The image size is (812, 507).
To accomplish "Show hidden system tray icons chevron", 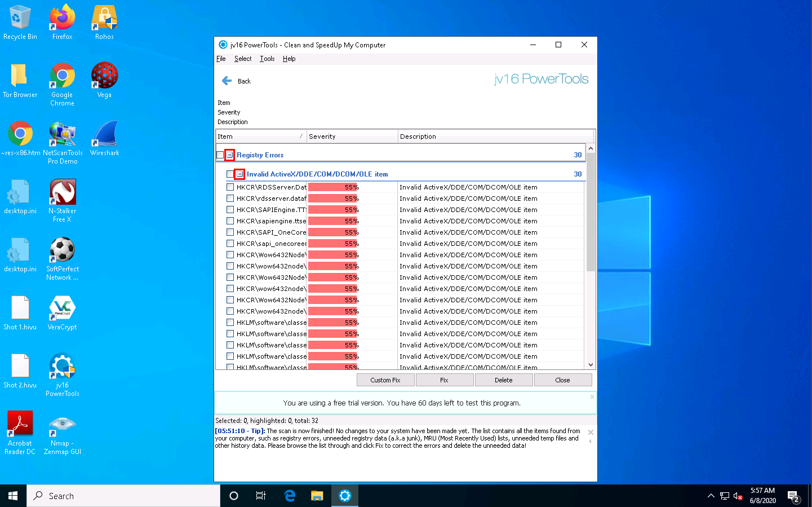I will click(711, 496).
